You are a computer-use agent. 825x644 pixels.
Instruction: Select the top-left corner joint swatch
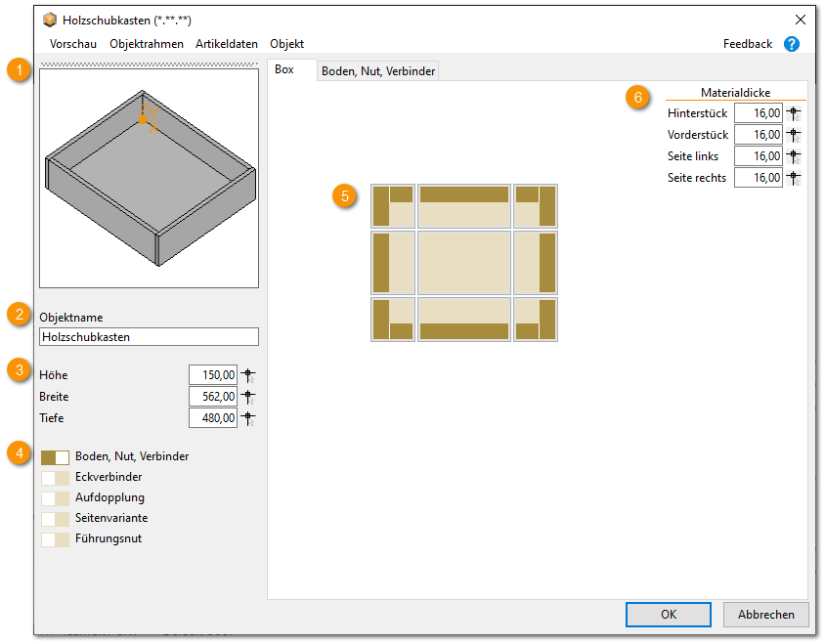pyautogui.click(x=393, y=205)
